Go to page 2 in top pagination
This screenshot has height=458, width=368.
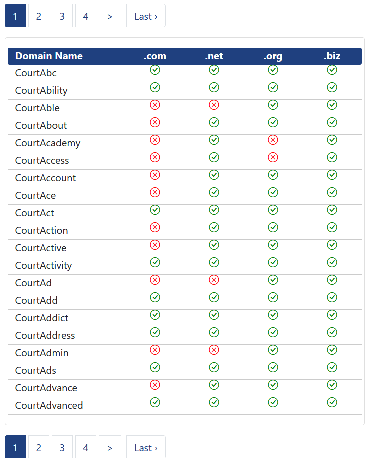tap(39, 16)
